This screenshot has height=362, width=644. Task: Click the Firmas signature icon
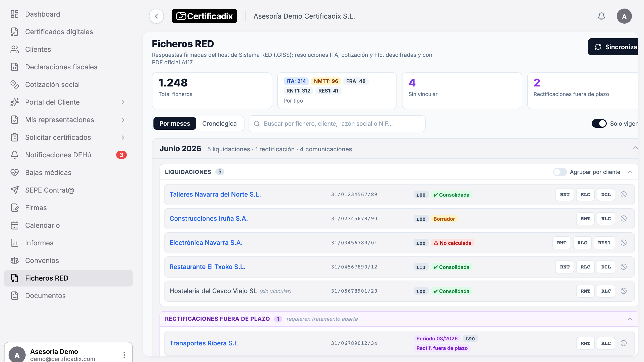point(15,208)
